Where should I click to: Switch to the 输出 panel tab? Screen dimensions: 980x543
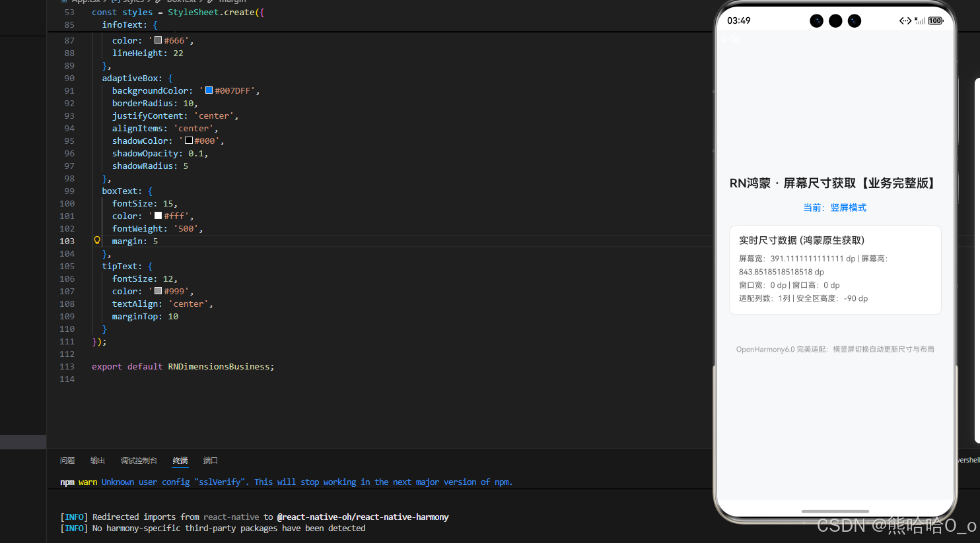(98, 461)
